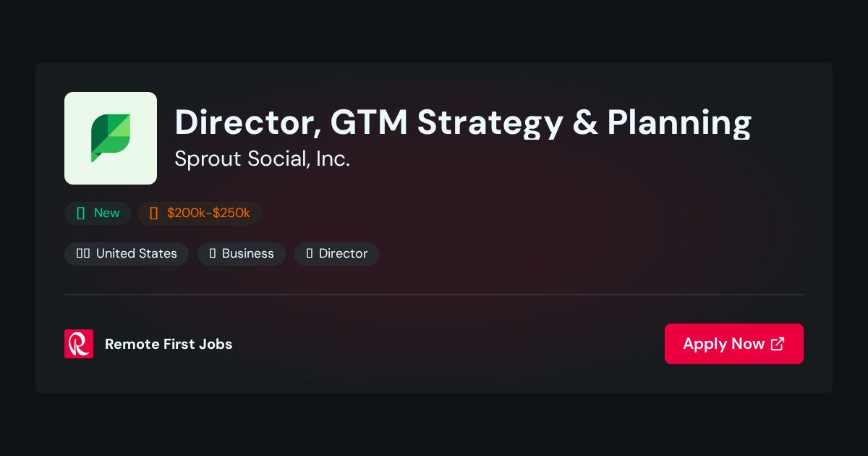Click the icon inside the Director tag
The image size is (868, 456).
click(x=310, y=253)
